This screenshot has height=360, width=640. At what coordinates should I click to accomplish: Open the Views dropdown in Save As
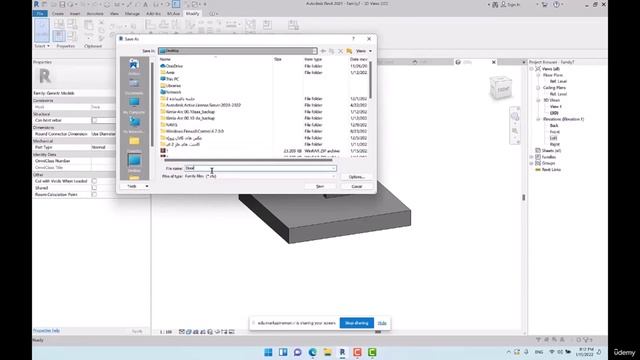364,51
